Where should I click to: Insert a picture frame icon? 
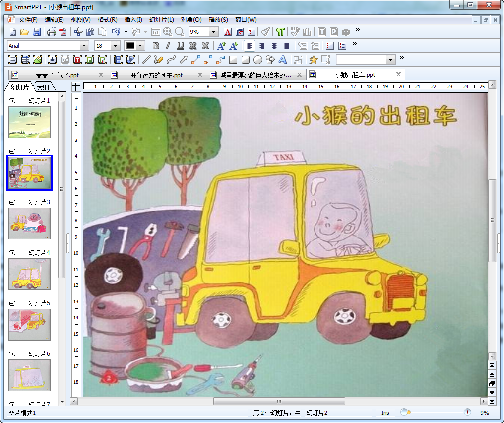[x=38, y=60]
